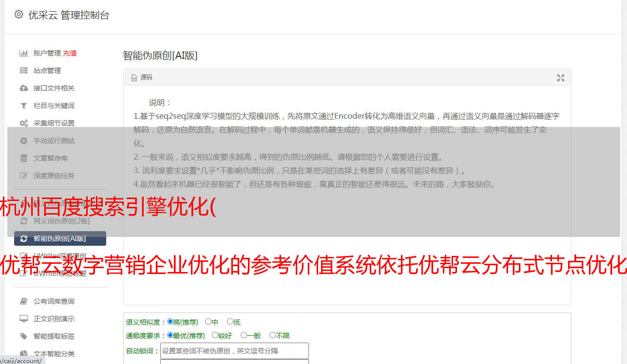Click the 栏目与关键词 filter icon
627x364 pixels.
pos(23,106)
